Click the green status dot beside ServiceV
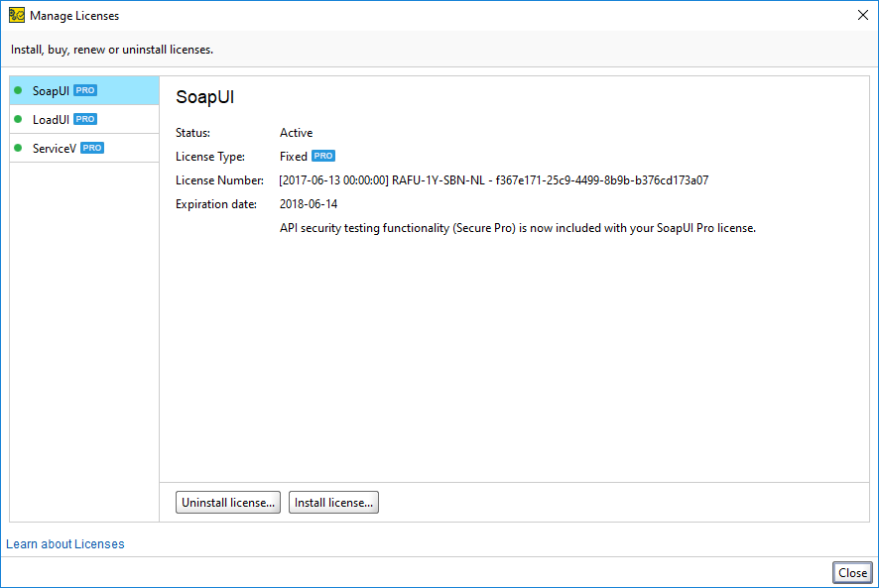This screenshot has height=588, width=879. pos(18,148)
